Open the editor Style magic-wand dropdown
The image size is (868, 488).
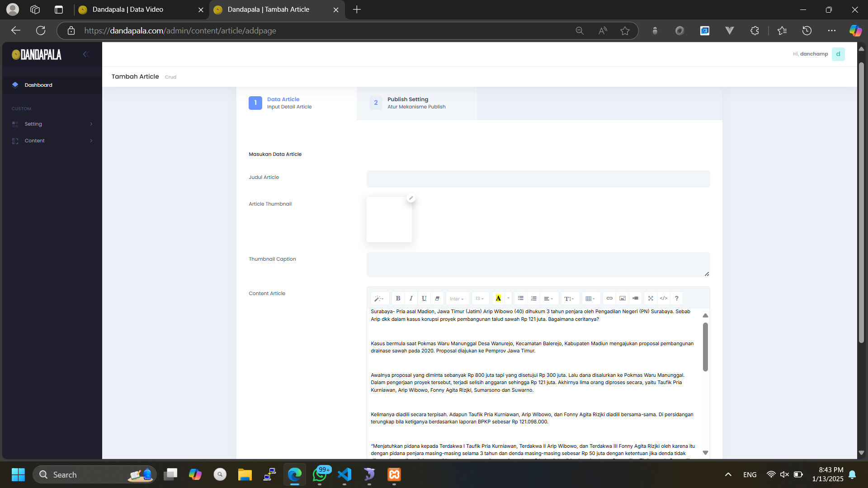click(379, 299)
